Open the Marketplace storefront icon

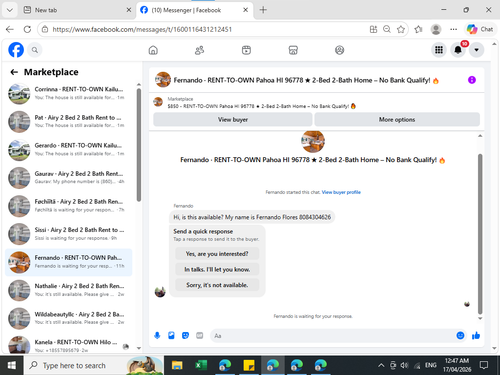293,50
